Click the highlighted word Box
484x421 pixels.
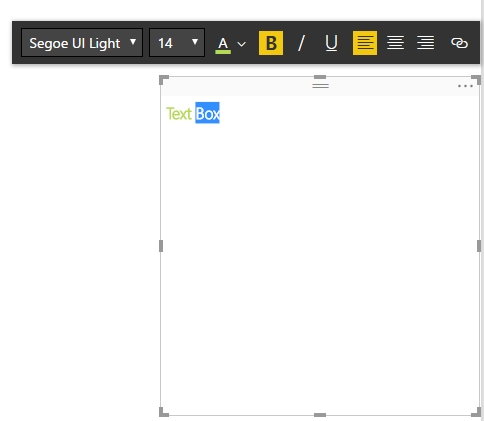207,113
